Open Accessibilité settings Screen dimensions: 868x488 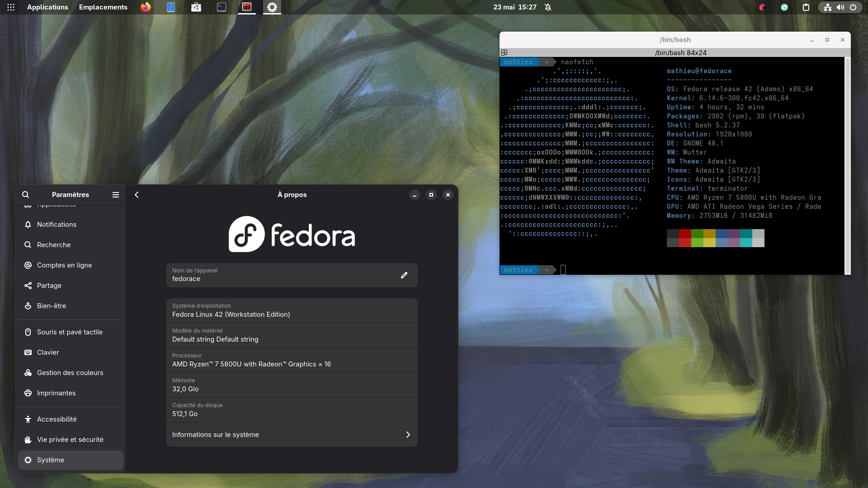71,419
